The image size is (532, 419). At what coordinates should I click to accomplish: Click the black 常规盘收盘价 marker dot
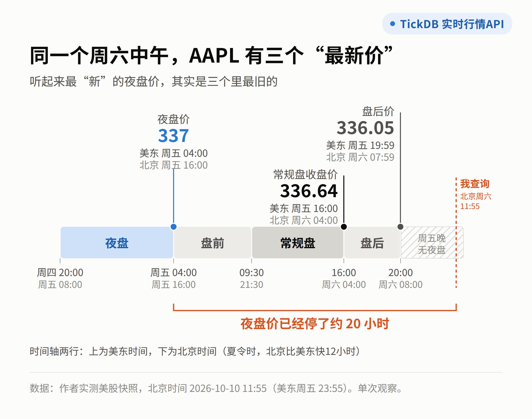coord(344,227)
